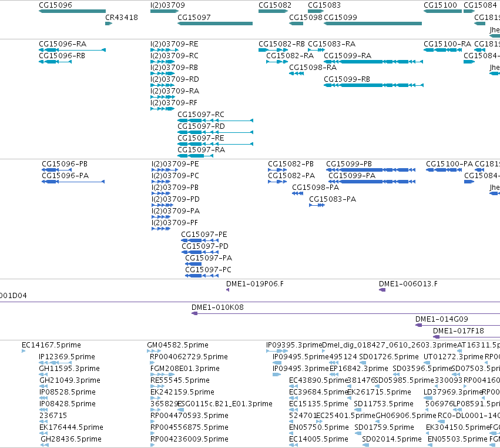Click the CG15097 gene bar

(215, 24)
